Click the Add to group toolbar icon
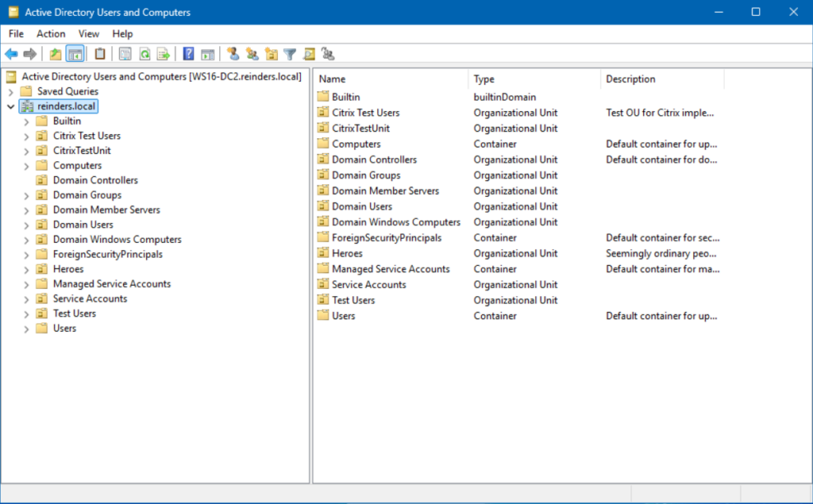This screenshot has height=504, width=813. pyautogui.click(x=328, y=54)
